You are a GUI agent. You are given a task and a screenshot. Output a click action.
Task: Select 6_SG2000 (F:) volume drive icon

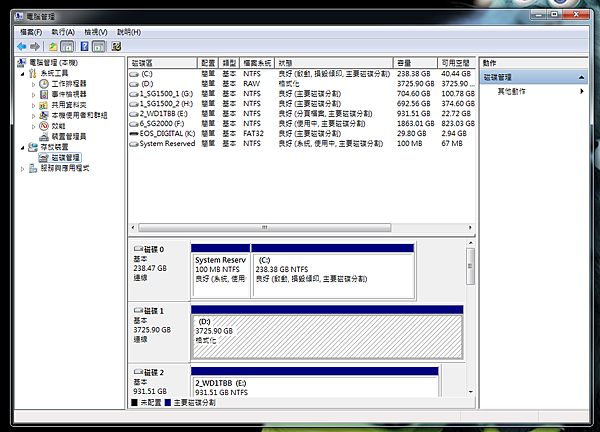point(134,124)
